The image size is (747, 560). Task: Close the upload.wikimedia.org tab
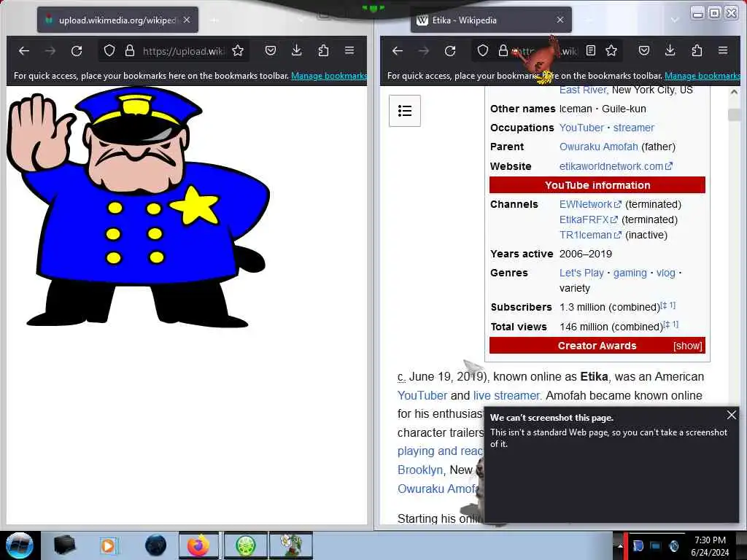pos(187,20)
